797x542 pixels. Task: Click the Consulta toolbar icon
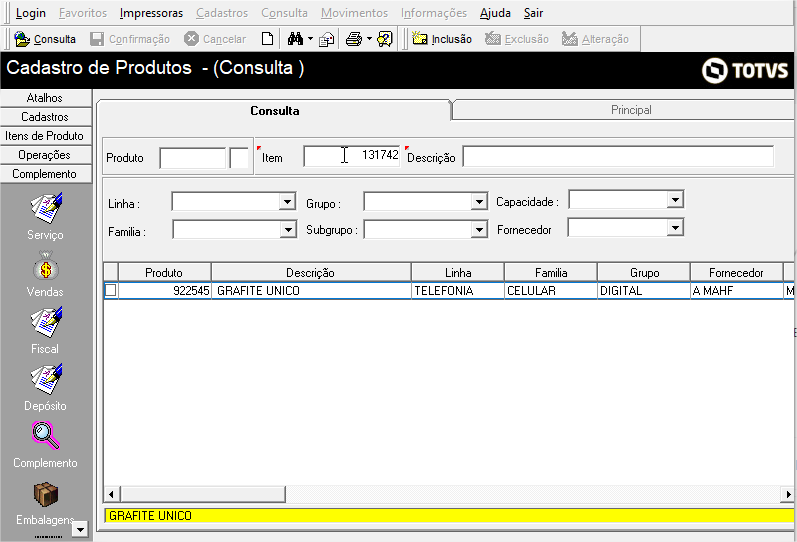point(22,39)
